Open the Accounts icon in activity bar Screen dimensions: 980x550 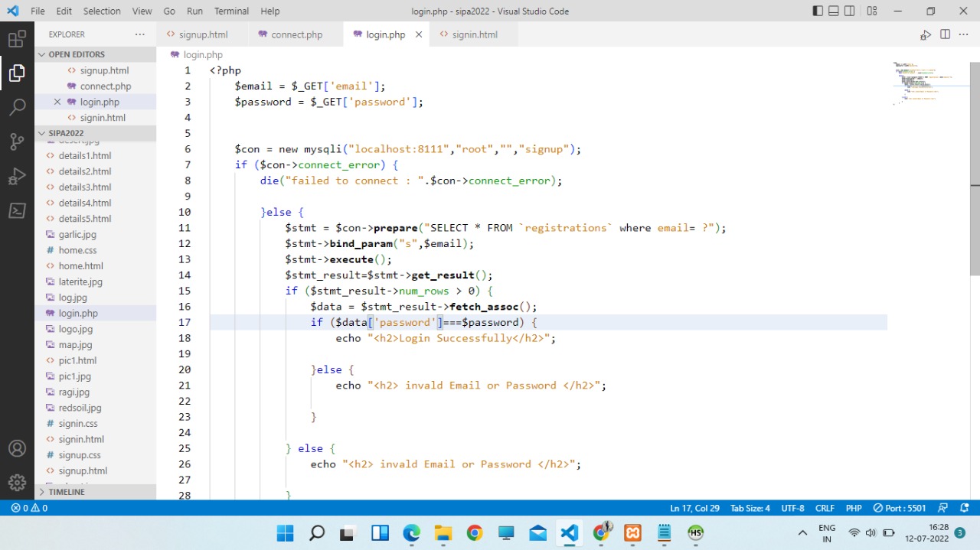[x=17, y=448]
